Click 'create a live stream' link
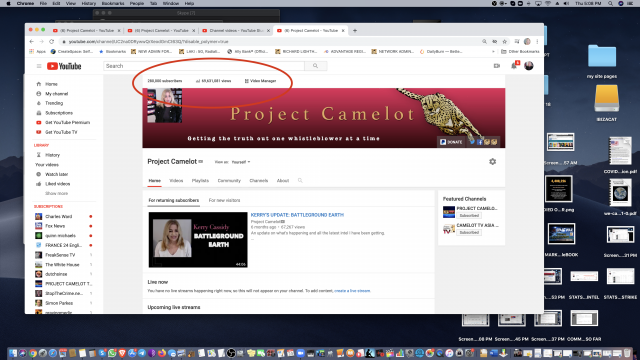Image resolution: width=640 pixels, height=360 pixels. [x=352, y=291]
